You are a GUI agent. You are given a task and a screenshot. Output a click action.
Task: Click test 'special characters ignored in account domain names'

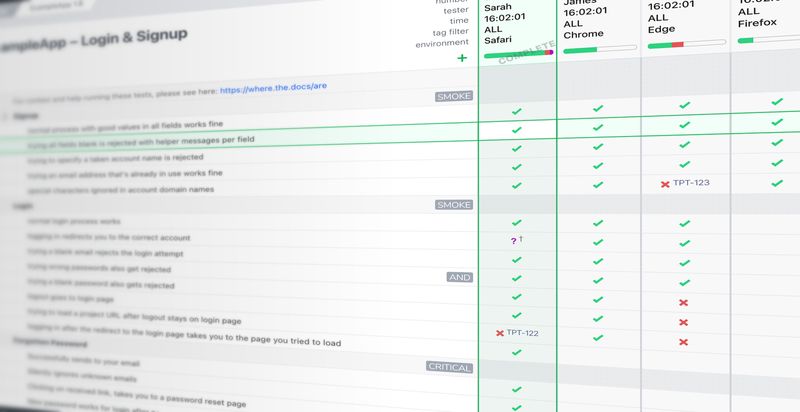click(x=120, y=190)
